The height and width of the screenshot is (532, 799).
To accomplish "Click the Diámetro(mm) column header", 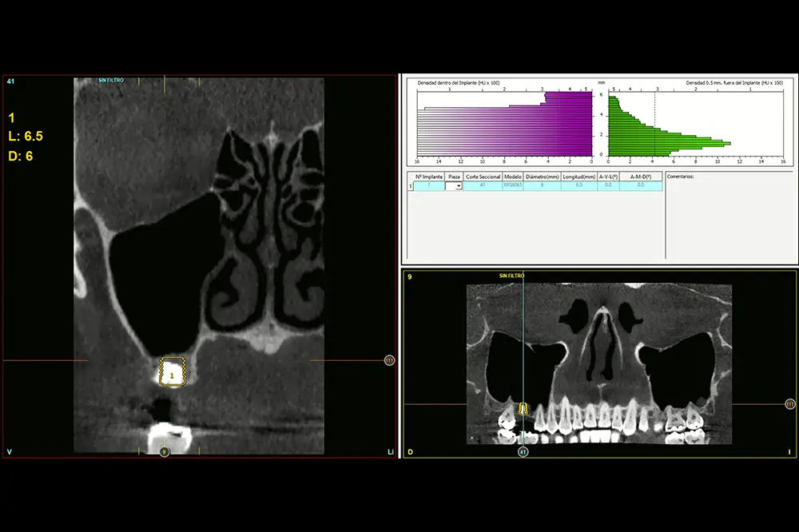I will (x=543, y=176).
